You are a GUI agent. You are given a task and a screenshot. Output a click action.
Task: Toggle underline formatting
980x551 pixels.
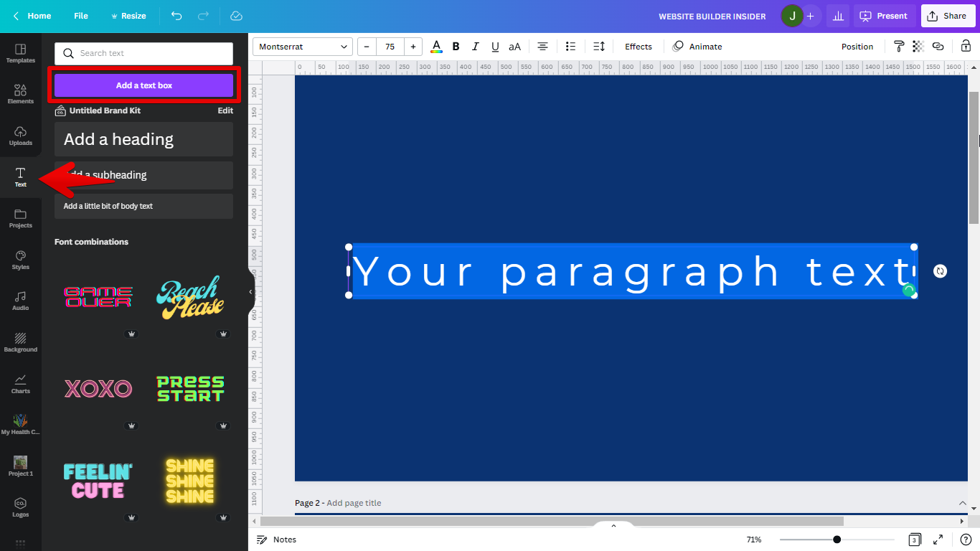[x=494, y=47]
